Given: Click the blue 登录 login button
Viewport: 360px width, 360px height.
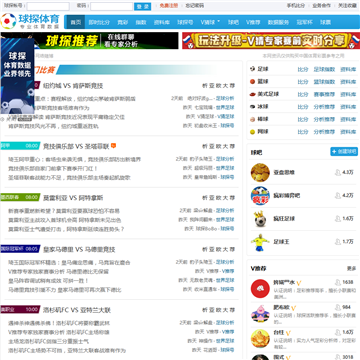Looking at the screenshot, I should coord(142,6).
